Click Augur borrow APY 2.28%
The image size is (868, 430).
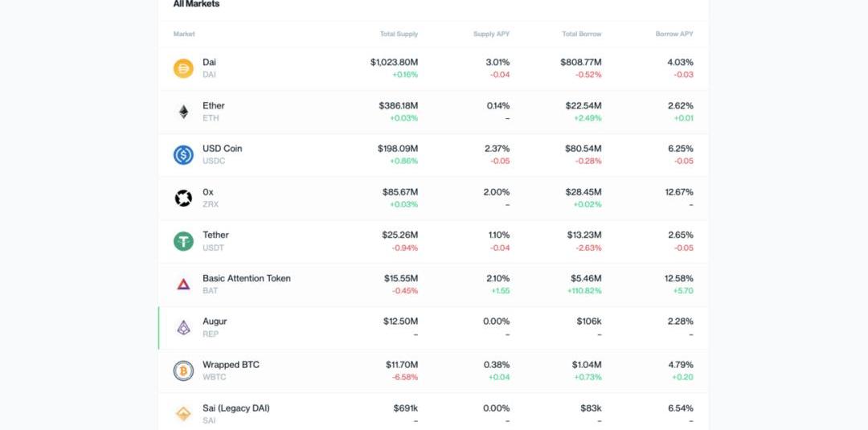point(681,321)
